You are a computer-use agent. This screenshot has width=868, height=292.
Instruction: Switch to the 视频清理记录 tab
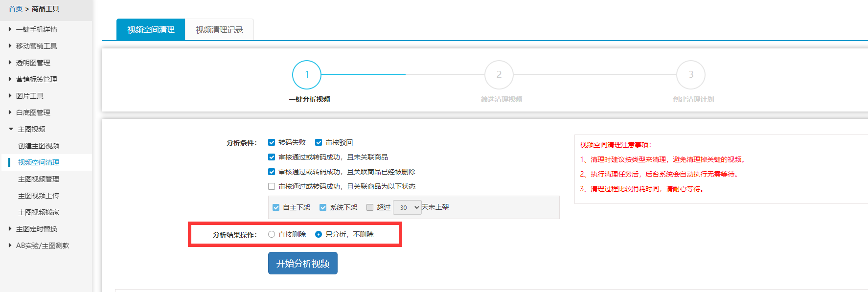(x=219, y=30)
